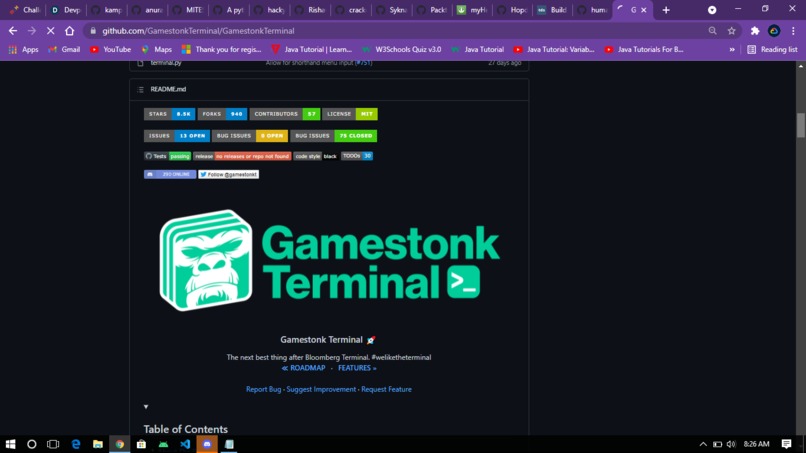This screenshot has width=806, height=453.
Task: Switch to the Chall browser tab
Action: [24, 10]
